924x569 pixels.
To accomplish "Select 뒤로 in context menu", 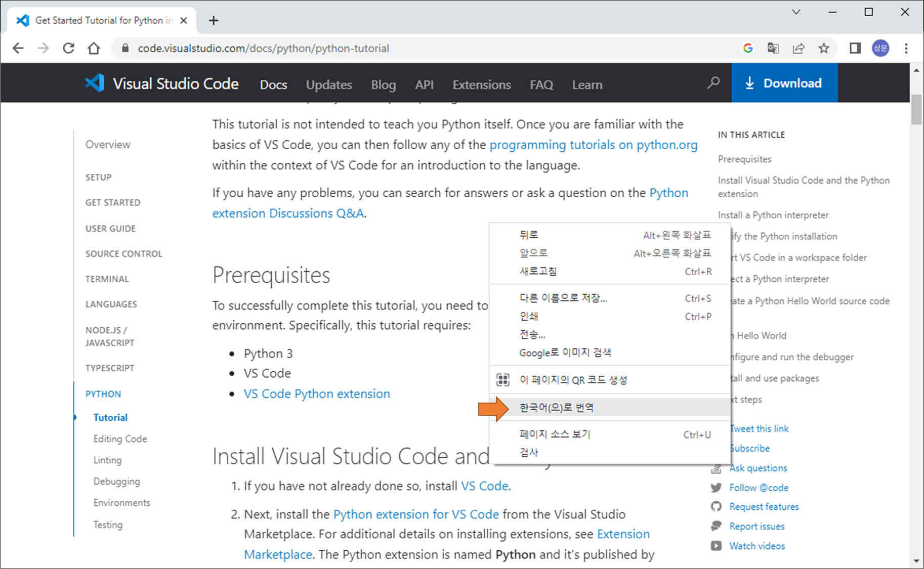I will tap(611, 235).
